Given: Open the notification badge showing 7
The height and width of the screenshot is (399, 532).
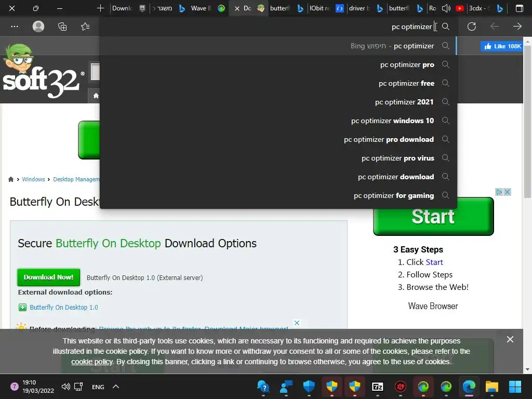Looking at the screenshot, I should click(14, 387).
